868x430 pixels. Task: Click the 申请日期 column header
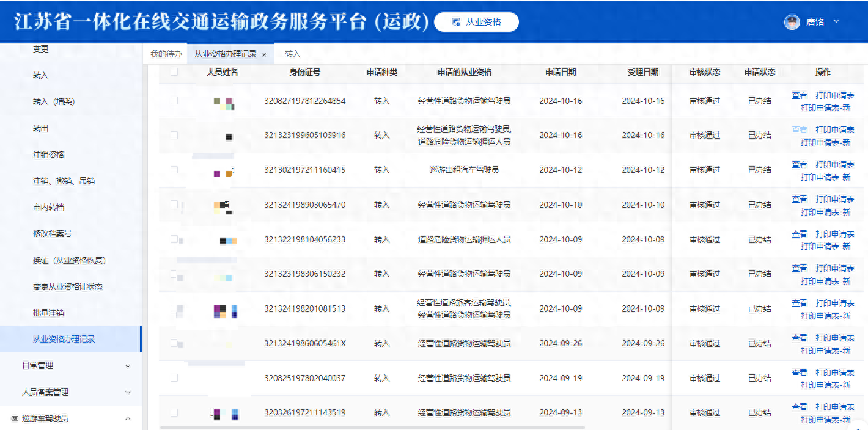561,72
